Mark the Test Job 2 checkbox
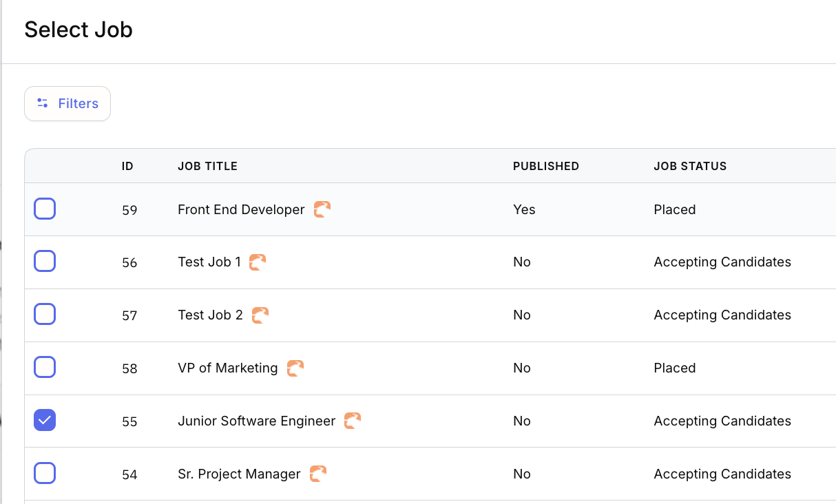Screen dimensions: 836x504 click(45, 315)
